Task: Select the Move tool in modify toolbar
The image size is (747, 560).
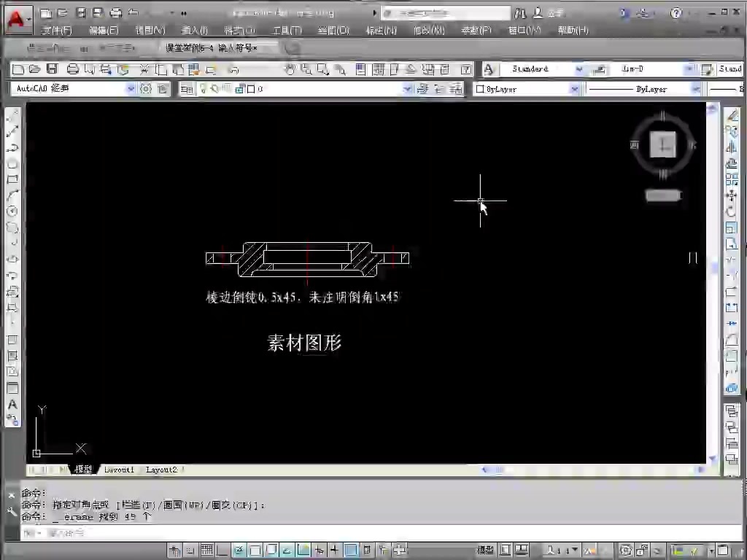Action: point(732,195)
